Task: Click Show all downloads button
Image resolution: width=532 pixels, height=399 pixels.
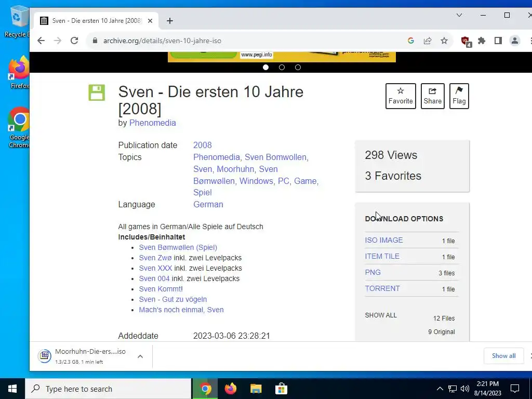Action: coord(503,355)
